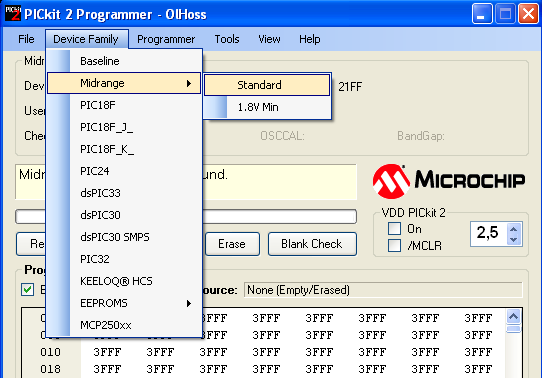This screenshot has width=542, height=378.
Task: Enable the VDD PICkit 2 On checkbox
Action: 394,229
